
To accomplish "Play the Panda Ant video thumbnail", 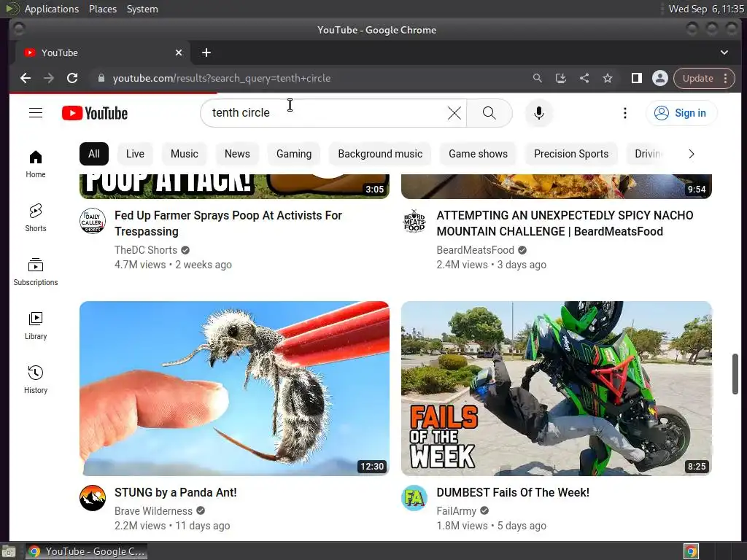I will tap(234, 388).
